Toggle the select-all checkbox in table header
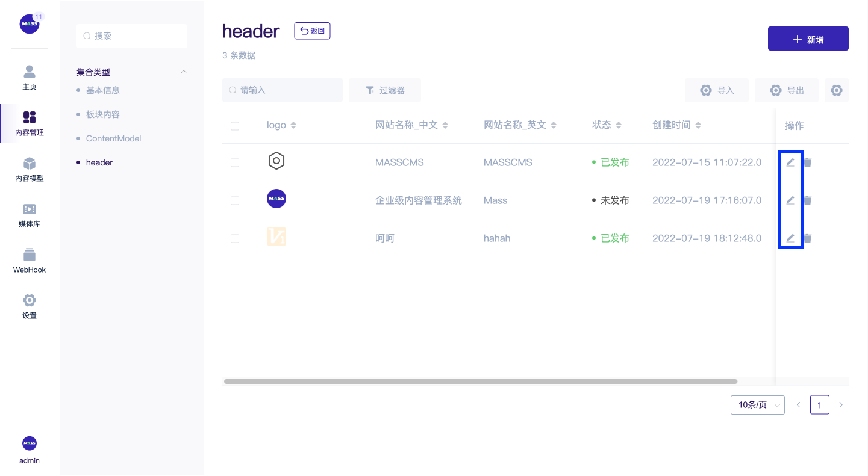Screen dimensions: 868x476 point(235,126)
